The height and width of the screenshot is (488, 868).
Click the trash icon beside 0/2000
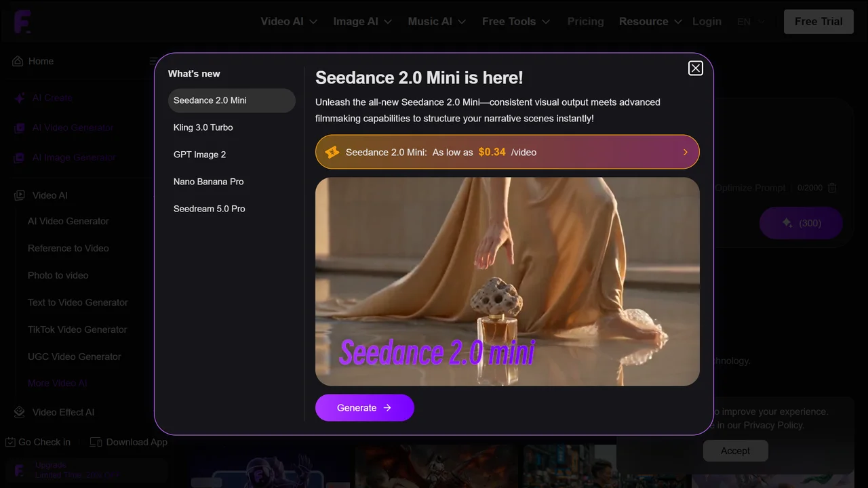(x=832, y=188)
